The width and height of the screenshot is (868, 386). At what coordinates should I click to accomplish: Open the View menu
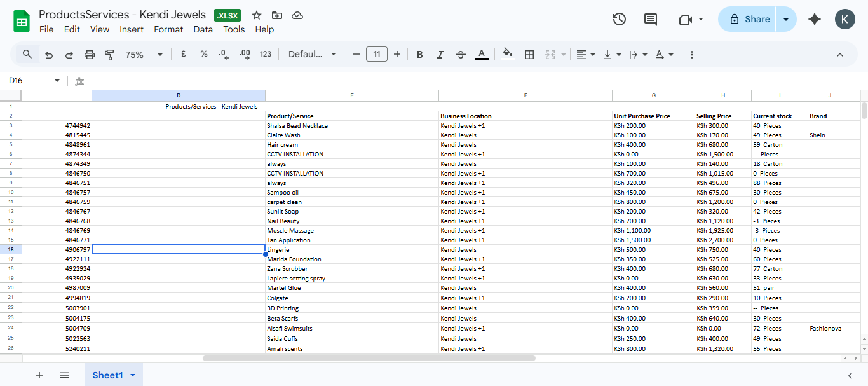pos(100,29)
